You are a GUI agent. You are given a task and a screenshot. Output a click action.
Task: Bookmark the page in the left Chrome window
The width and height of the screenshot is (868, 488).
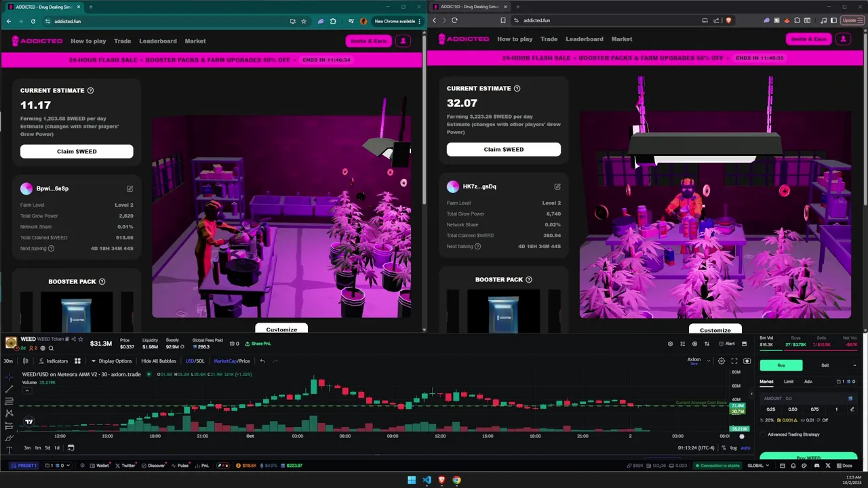pyautogui.click(x=303, y=21)
